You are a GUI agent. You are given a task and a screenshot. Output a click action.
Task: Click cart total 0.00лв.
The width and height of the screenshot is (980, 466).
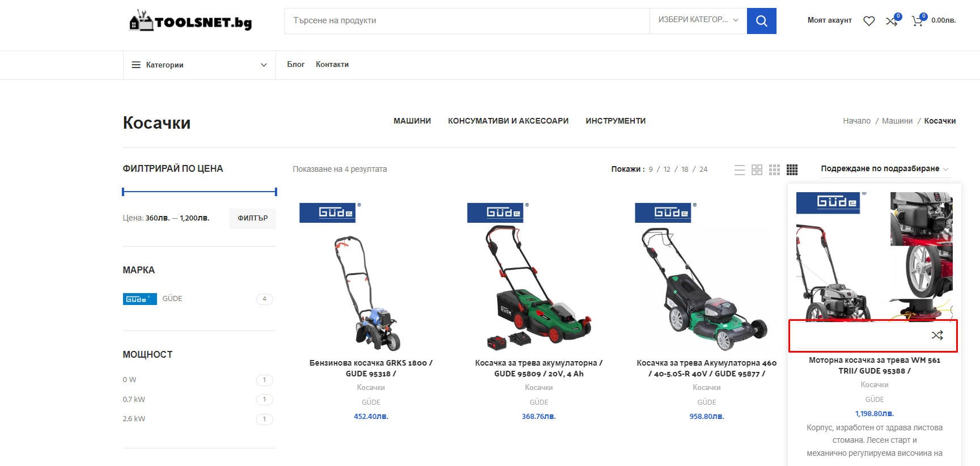(x=943, y=20)
